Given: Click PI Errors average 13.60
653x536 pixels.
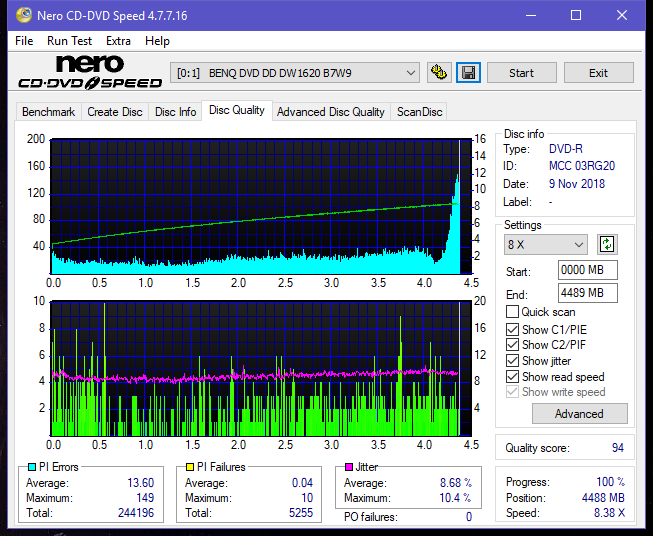Looking at the screenshot, I should click(x=140, y=482).
